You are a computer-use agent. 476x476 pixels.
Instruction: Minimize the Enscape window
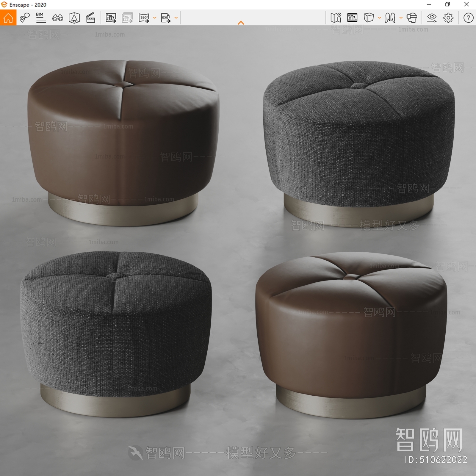pos(429,4)
